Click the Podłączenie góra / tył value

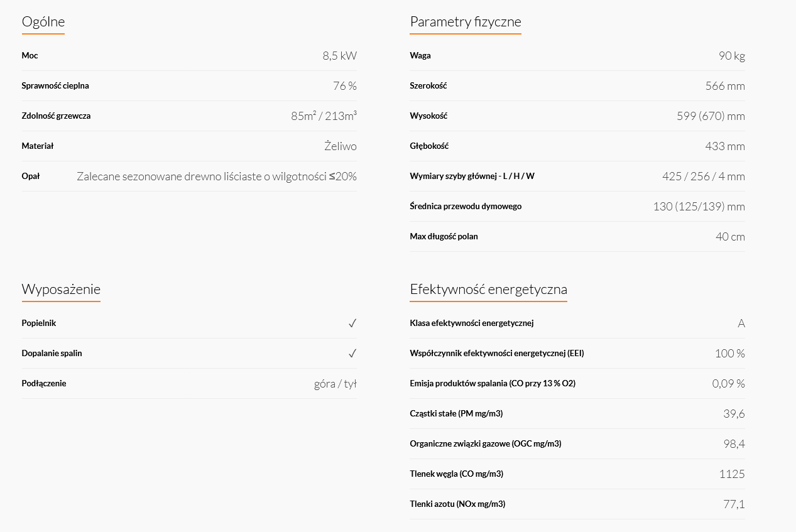(335, 384)
